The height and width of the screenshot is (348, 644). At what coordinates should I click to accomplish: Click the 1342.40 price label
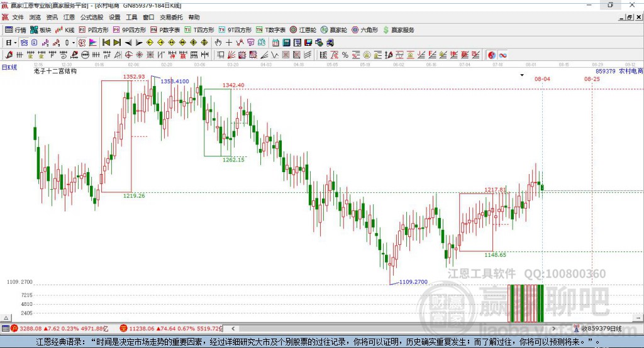[x=233, y=85]
